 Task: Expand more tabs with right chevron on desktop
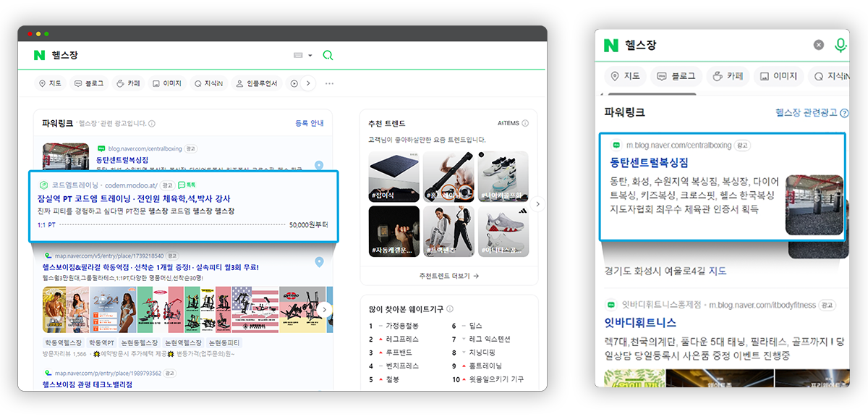pyautogui.click(x=308, y=83)
